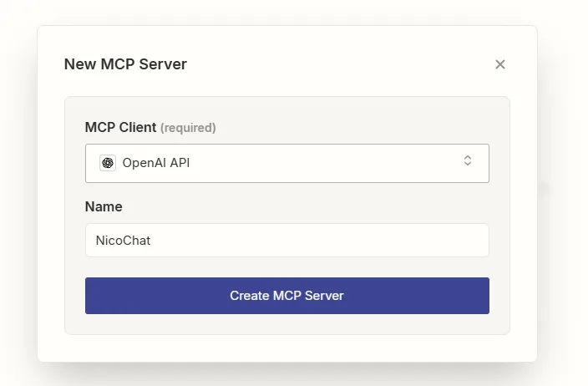Click the Create MCP Server button
The width and height of the screenshot is (588, 386).
tap(286, 296)
